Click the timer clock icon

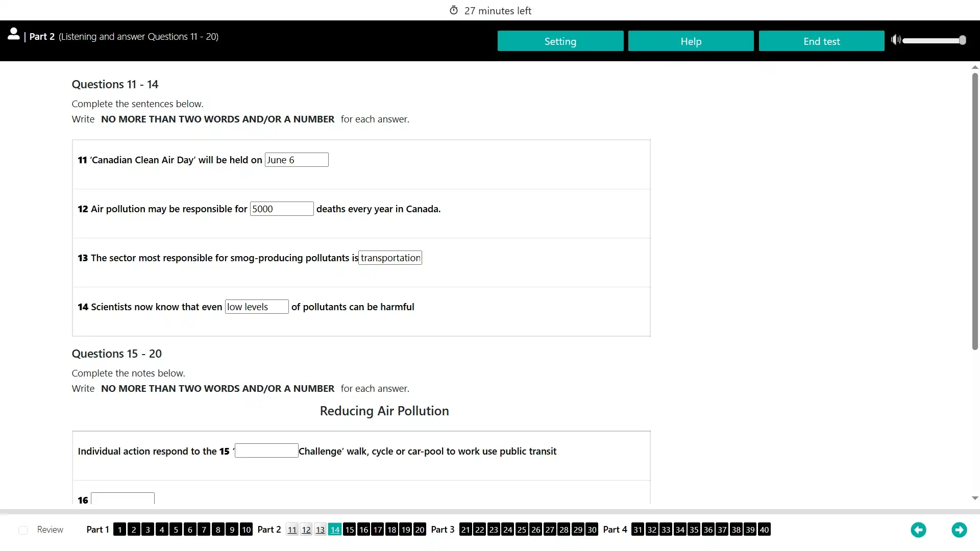454,10
